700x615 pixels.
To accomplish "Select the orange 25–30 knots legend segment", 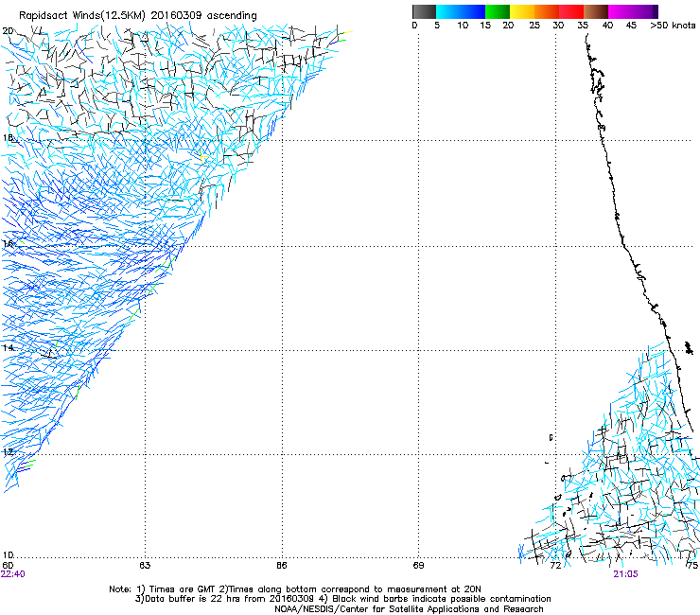I will [547, 11].
